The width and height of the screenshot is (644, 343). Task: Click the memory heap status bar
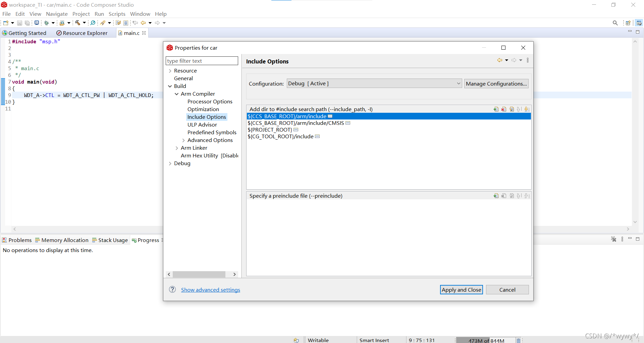pyautogui.click(x=486, y=340)
